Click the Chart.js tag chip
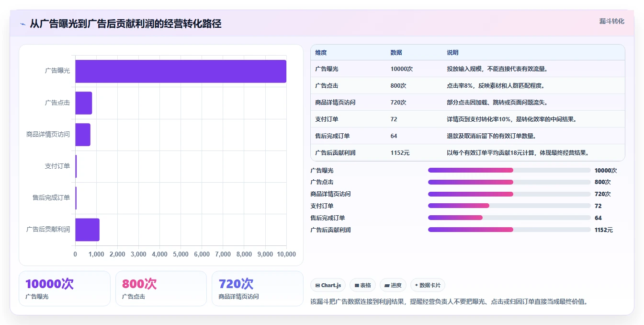Screen dimensions: 644x325 pyautogui.click(x=328, y=285)
